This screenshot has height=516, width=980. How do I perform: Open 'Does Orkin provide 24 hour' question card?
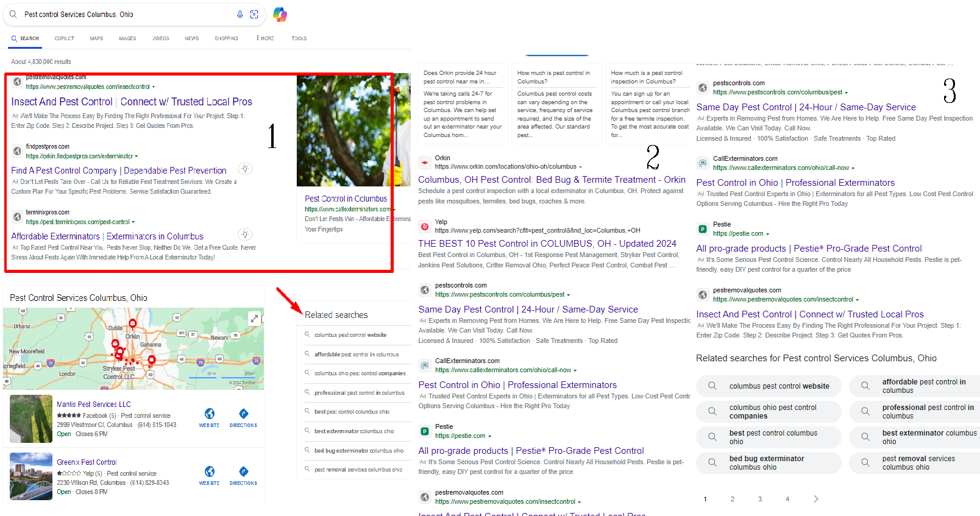pyautogui.click(x=463, y=104)
